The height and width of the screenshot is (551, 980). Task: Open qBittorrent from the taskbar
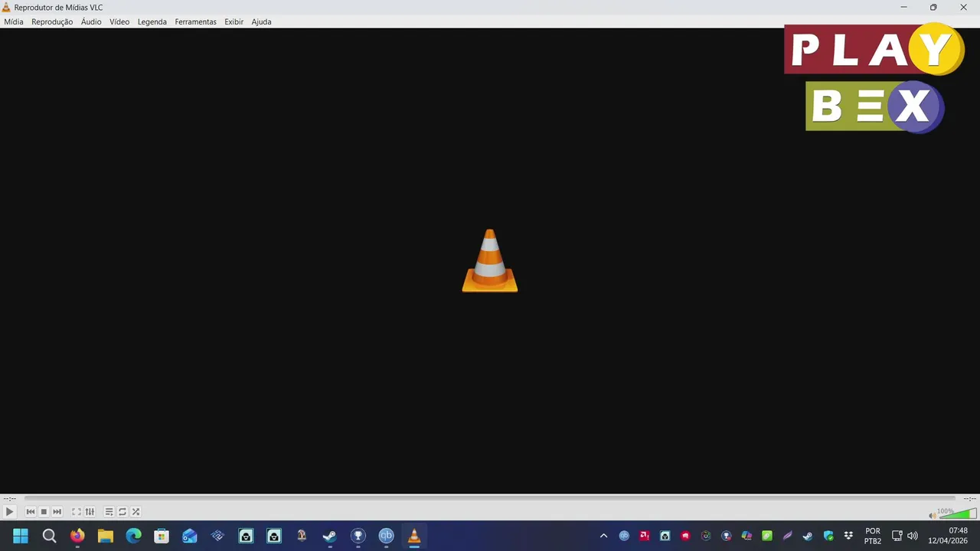[x=386, y=536]
